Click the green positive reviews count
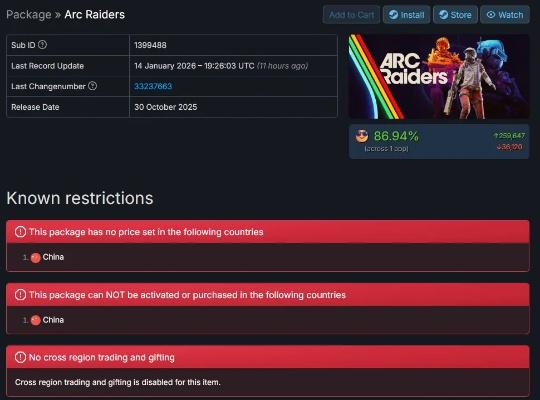Screen dimensions: 540x400 (509, 136)
